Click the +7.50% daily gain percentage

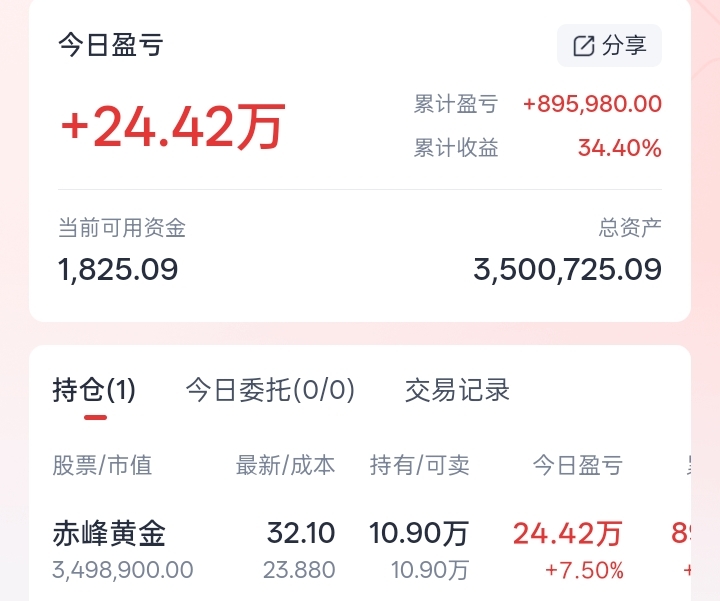coord(584,571)
